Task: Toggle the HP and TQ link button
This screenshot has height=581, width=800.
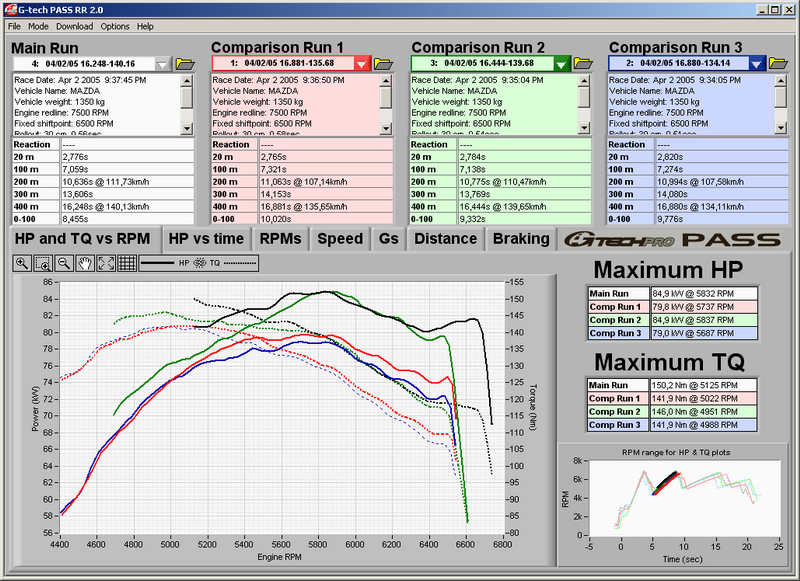Action: tap(199, 263)
